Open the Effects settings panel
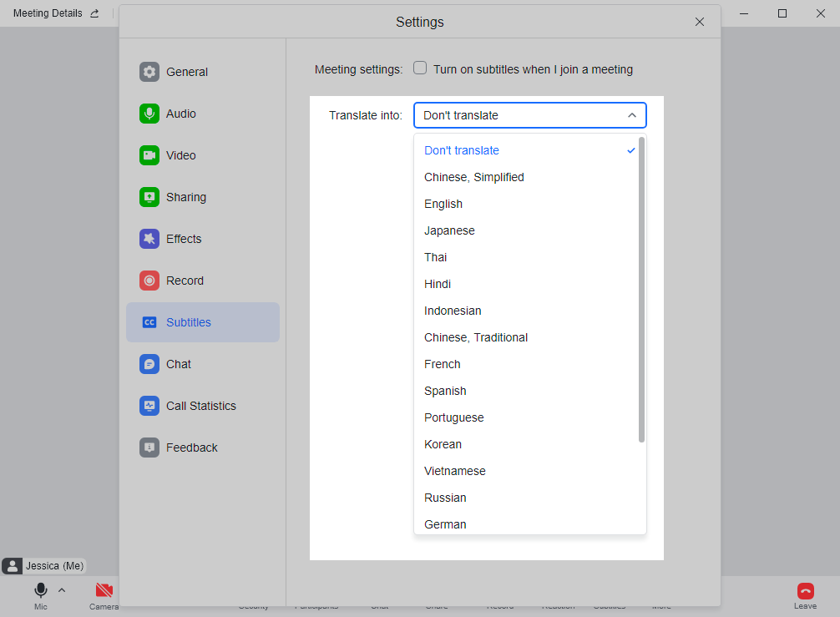840x617 pixels. (x=185, y=239)
